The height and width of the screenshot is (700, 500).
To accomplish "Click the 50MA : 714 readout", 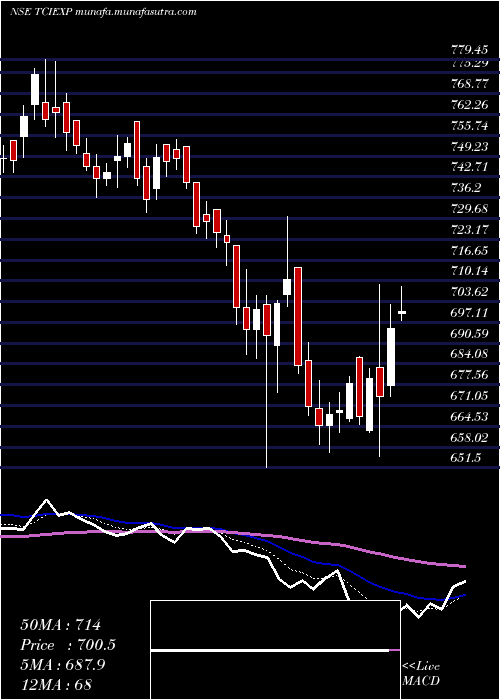I will click(61, 625).
